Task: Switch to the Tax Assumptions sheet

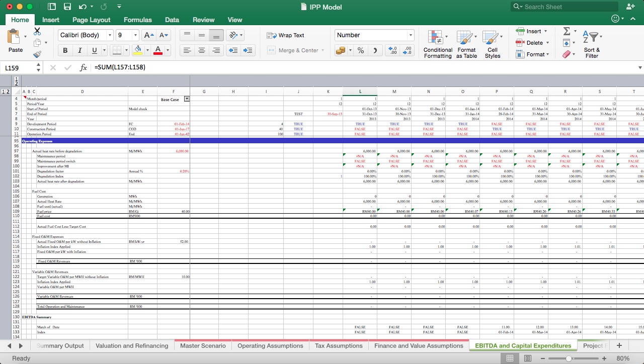Action: pyautogui.click(x=339, y=346)
